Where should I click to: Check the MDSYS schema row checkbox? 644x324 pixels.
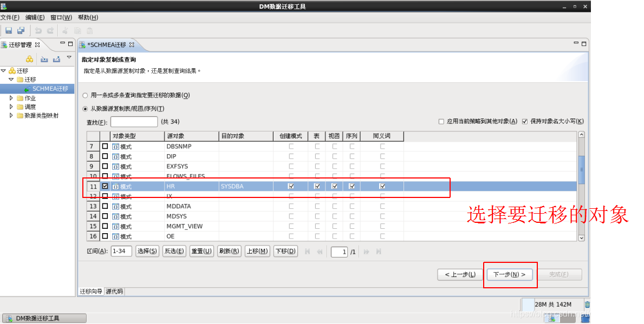(105, 216)
